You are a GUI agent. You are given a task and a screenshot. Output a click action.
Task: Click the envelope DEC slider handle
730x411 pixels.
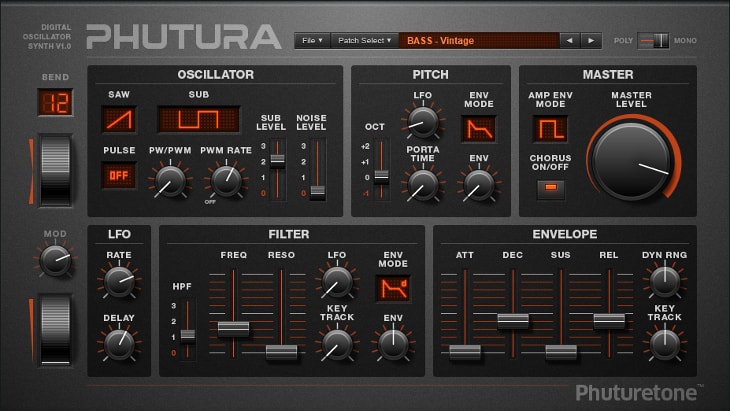click(513, 321)
